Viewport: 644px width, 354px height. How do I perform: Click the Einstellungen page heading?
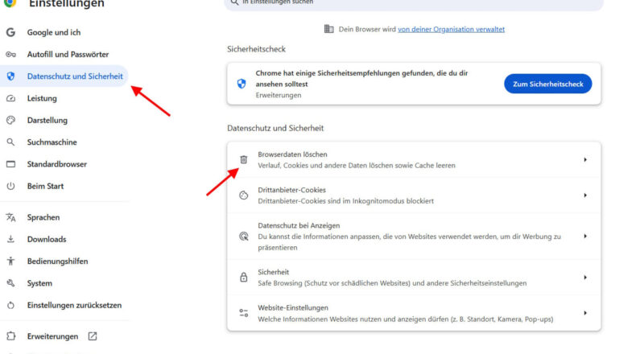pyautogui.click(x=67, y=4)
